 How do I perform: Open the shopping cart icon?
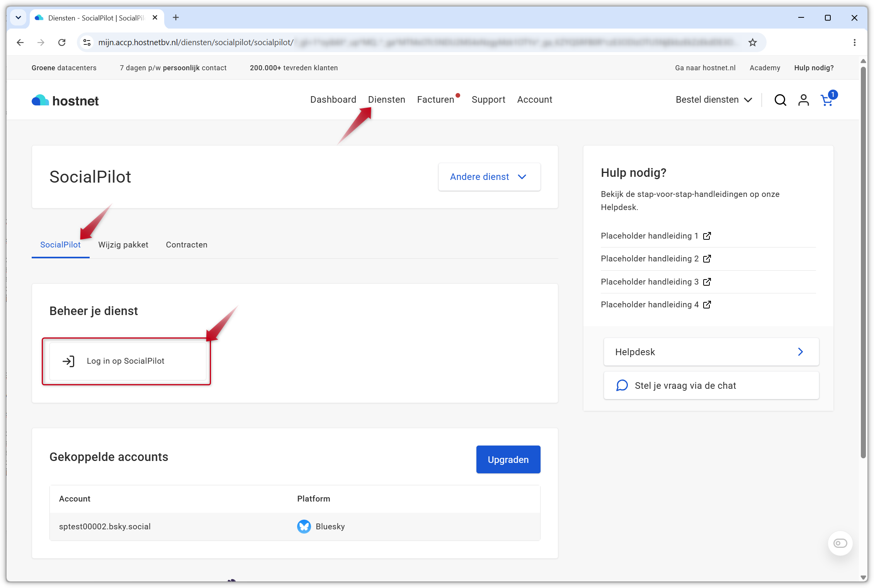pyautogui.click(x=827, y=100)
